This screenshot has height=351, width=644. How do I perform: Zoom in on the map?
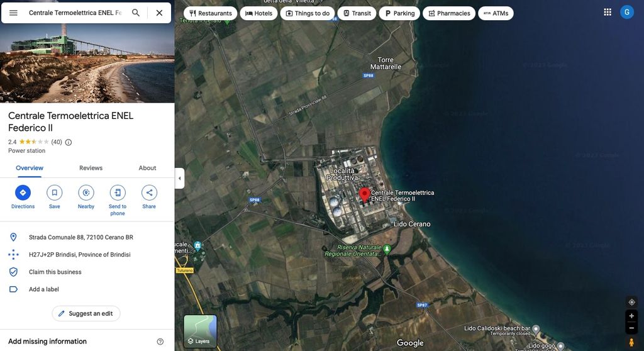click(x=631, y=316)
